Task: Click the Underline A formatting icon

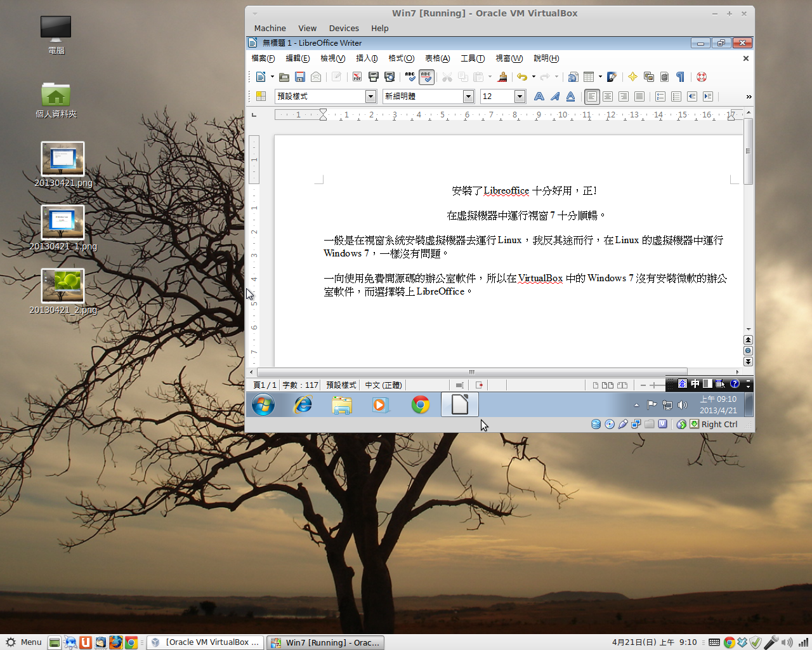Action: coord(570,96)
